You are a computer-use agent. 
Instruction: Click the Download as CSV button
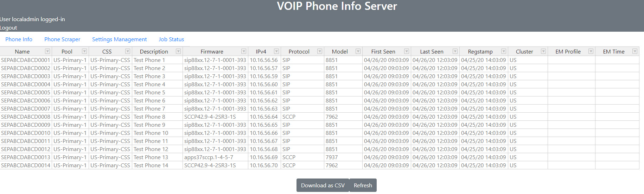click(323, 186)
